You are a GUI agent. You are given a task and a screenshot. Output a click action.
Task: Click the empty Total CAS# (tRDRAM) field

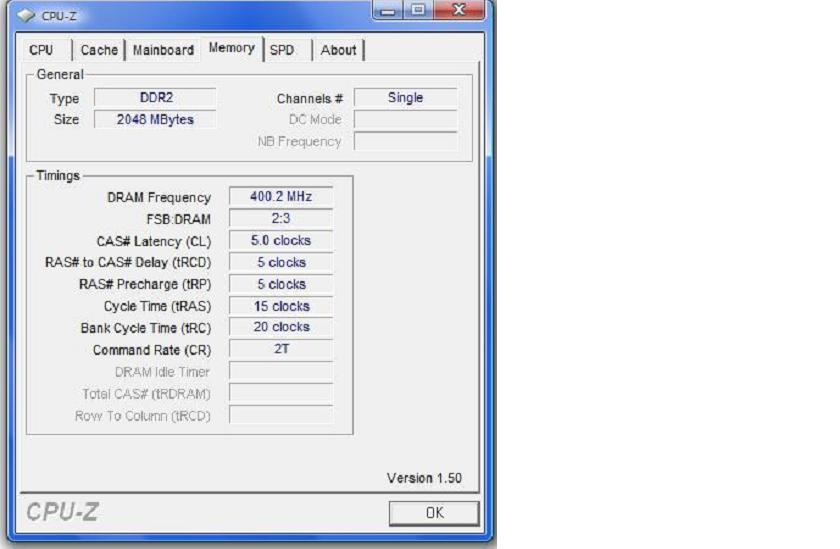pos(281,393)
